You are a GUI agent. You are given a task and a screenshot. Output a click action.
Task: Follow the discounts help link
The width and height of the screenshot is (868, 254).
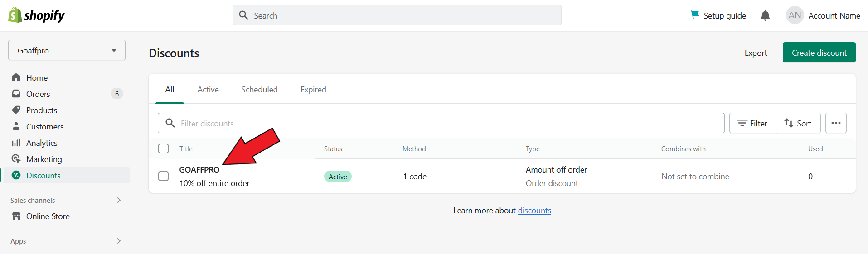coord(534,211)
